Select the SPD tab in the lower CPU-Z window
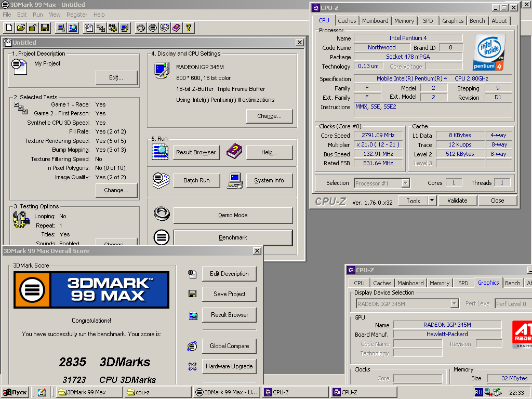 [463, 283]
